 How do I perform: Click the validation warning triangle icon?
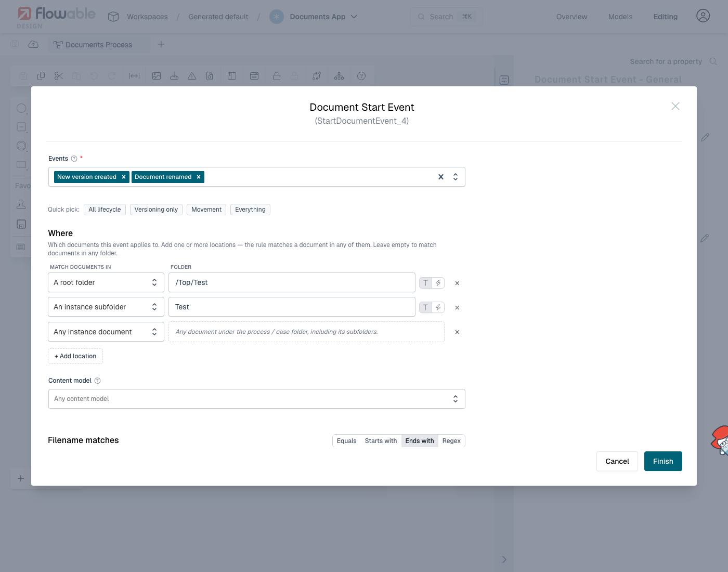point(192,76)
